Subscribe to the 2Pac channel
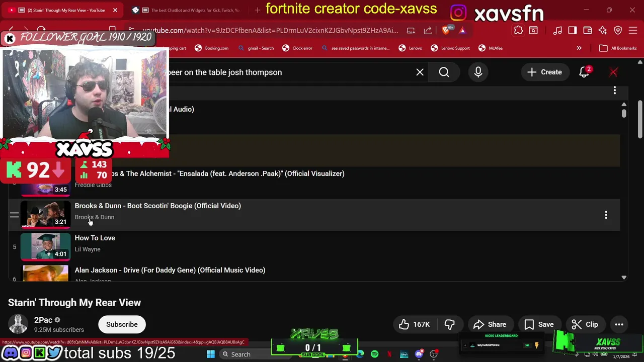 122,324
